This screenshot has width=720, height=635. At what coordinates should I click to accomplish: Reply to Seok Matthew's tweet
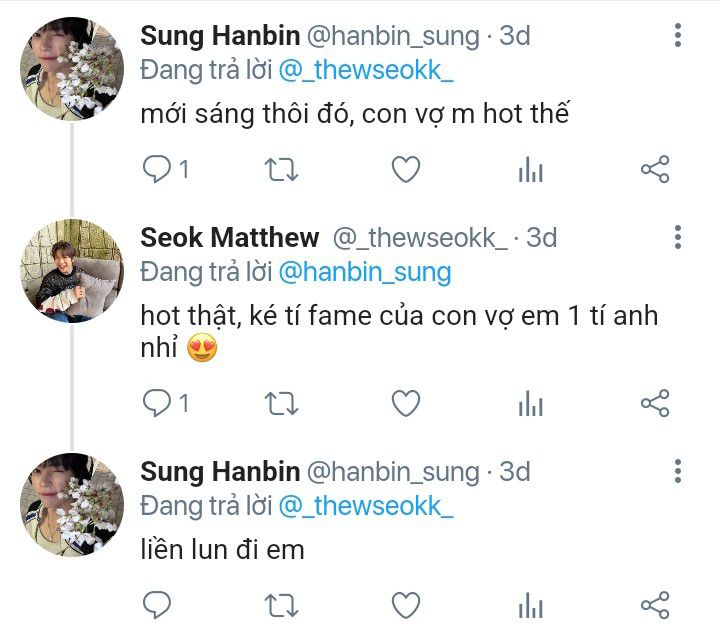click(x=157, y=404)
